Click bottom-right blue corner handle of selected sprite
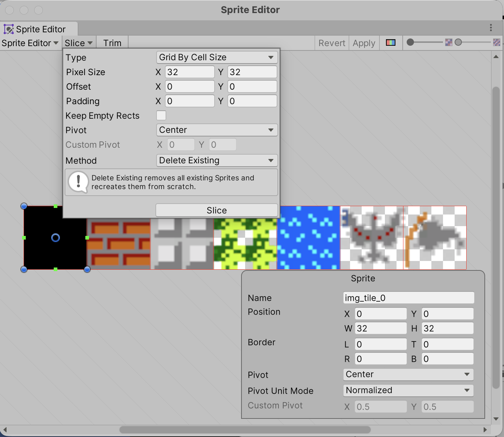Screen dimensions: 504x437 point(87,269)
